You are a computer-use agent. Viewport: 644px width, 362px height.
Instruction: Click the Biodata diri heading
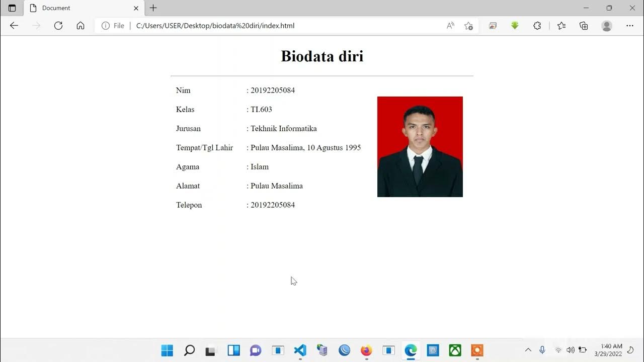coord(322,56)
